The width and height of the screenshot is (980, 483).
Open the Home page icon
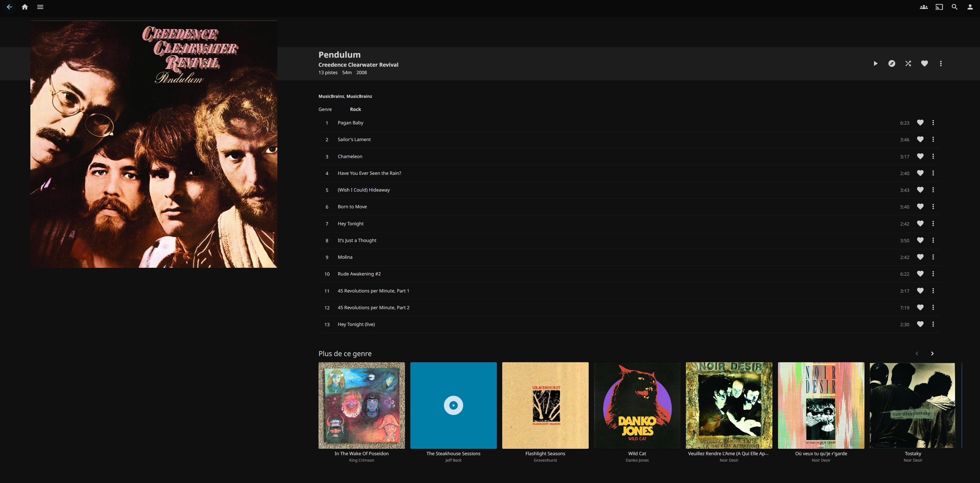pyautogui.click(x=25, y=7)
